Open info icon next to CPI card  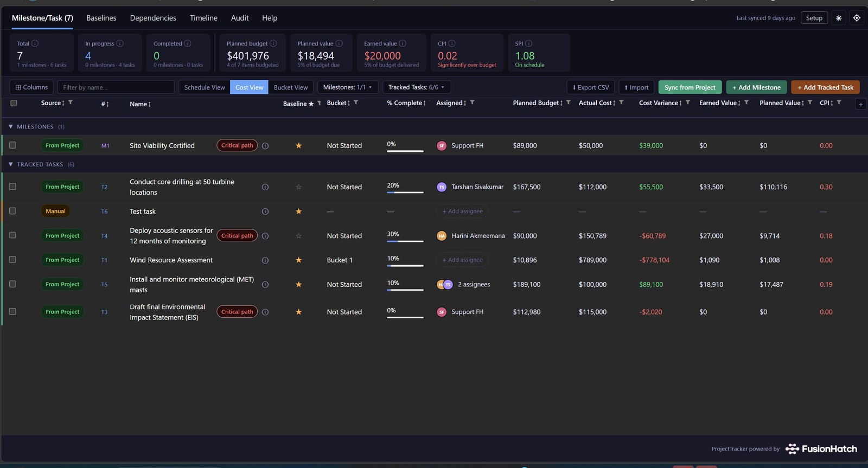(x=452, y=43)
